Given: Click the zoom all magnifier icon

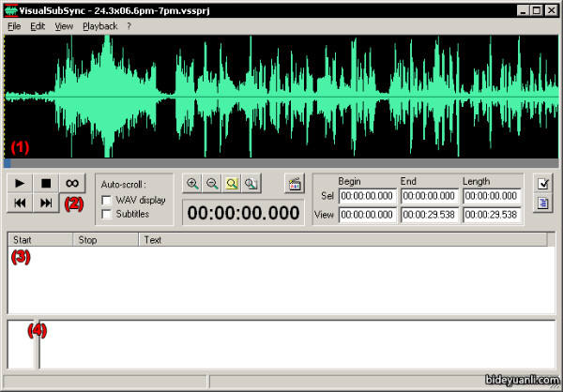Looking at the screenshot, I should [x=251, y=185].
